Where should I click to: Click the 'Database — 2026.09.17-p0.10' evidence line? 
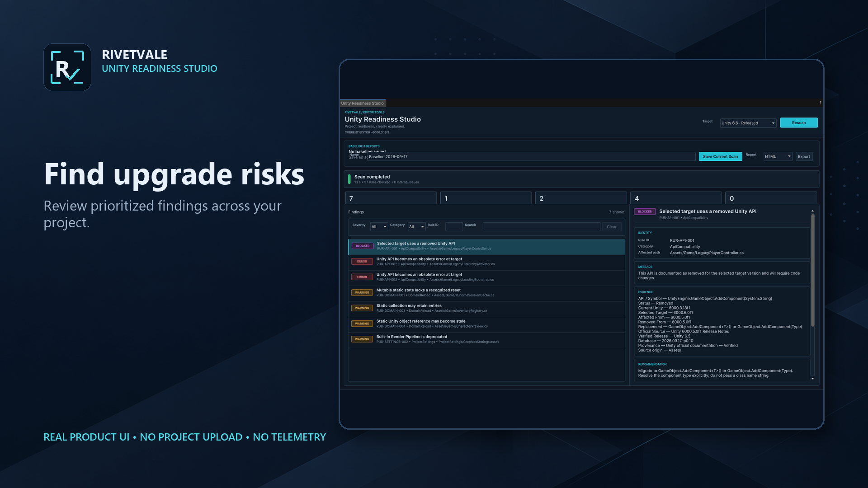(x=665, y=341)
